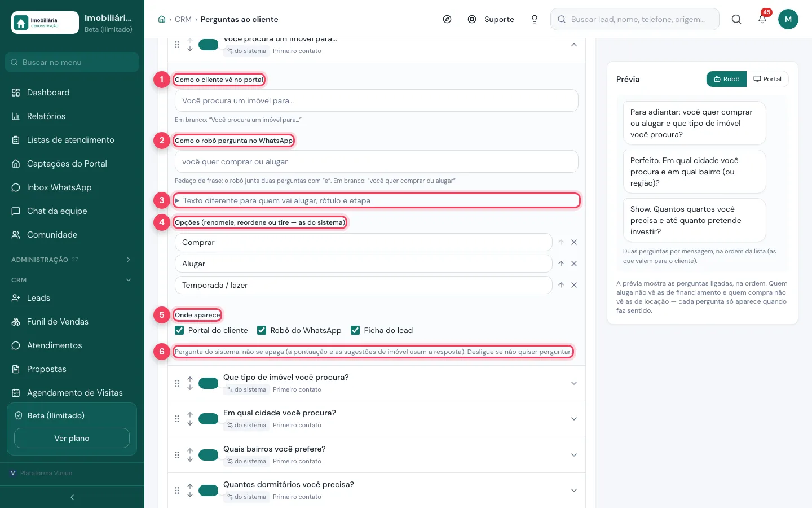Expand 'Em qual cidade você procura?' row

tap(574, 419)
